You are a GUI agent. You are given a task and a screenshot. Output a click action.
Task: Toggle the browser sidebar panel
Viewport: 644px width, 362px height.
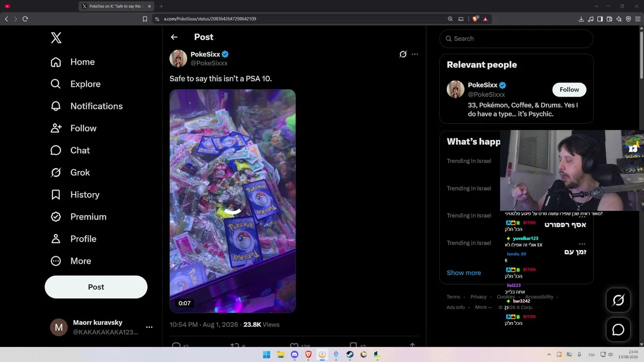click(x=600, y=19)
